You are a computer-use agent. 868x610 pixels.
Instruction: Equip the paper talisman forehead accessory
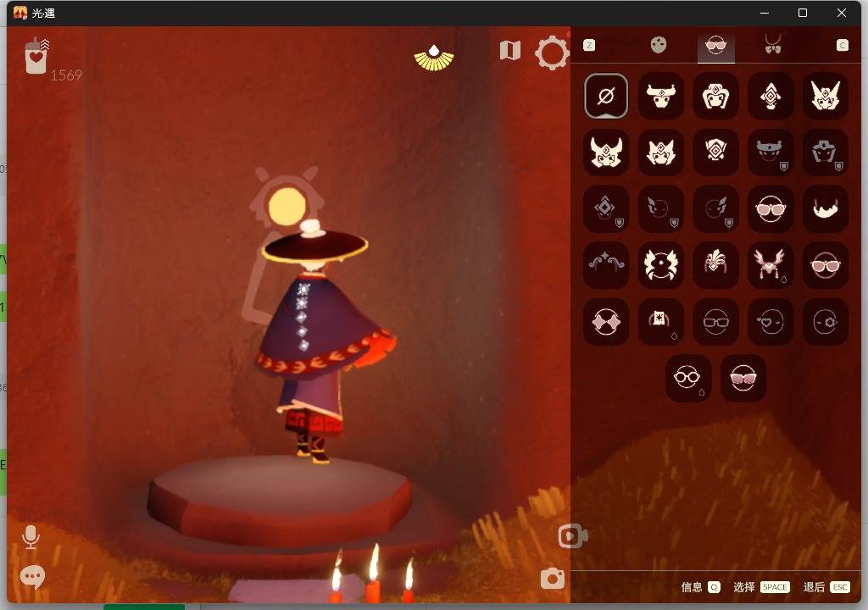(x=660, y=322)
